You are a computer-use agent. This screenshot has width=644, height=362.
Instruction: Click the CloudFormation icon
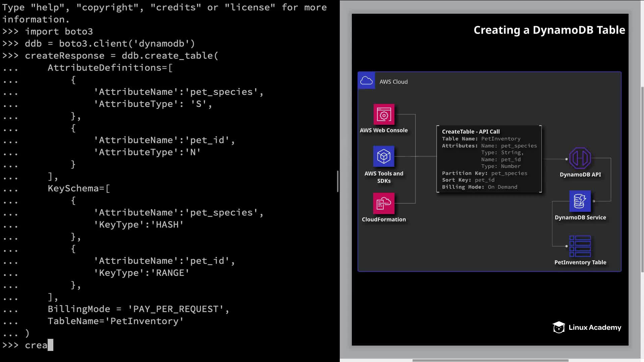[x=384, y=203]
